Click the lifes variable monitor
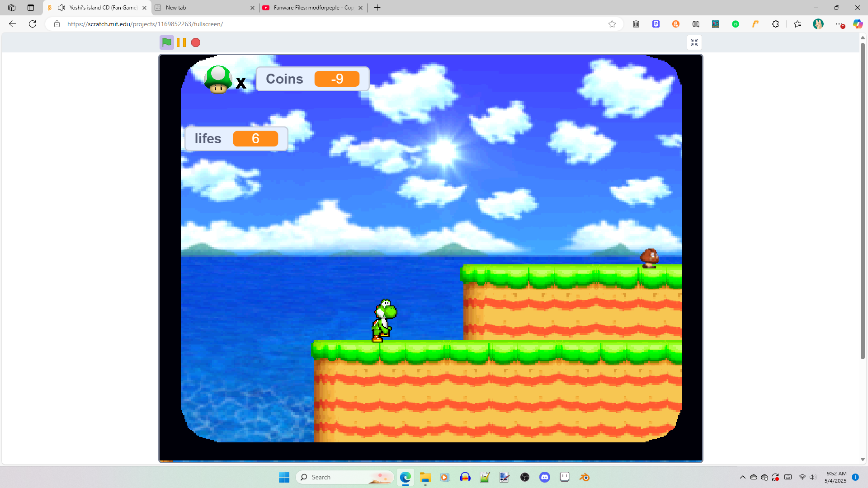Screen dimensions: 868x488 click(x=236, y=139)
